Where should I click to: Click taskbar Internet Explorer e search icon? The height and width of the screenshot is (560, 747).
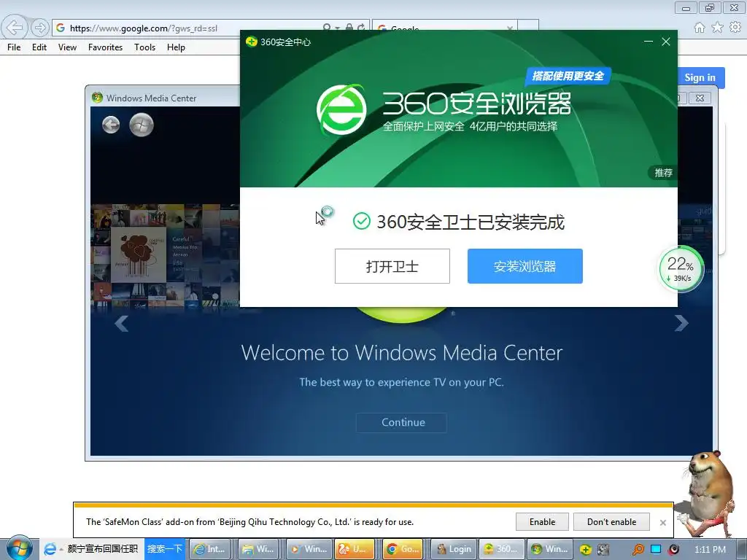coord(50,549)
